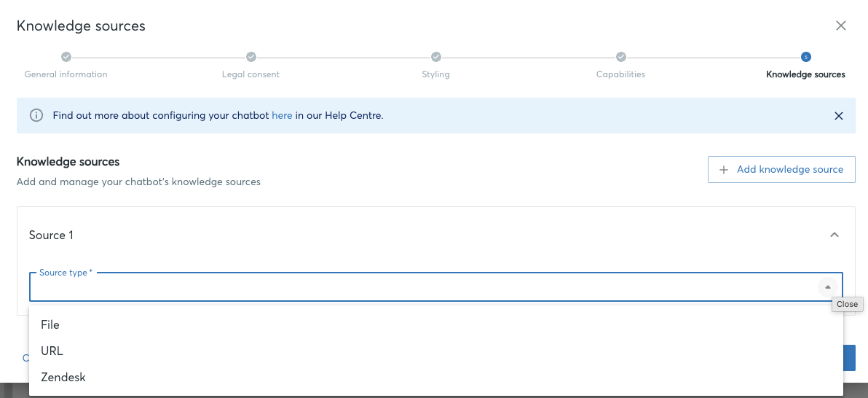Go to General information step
Viewport: 868px width, 398px height.
66,74
